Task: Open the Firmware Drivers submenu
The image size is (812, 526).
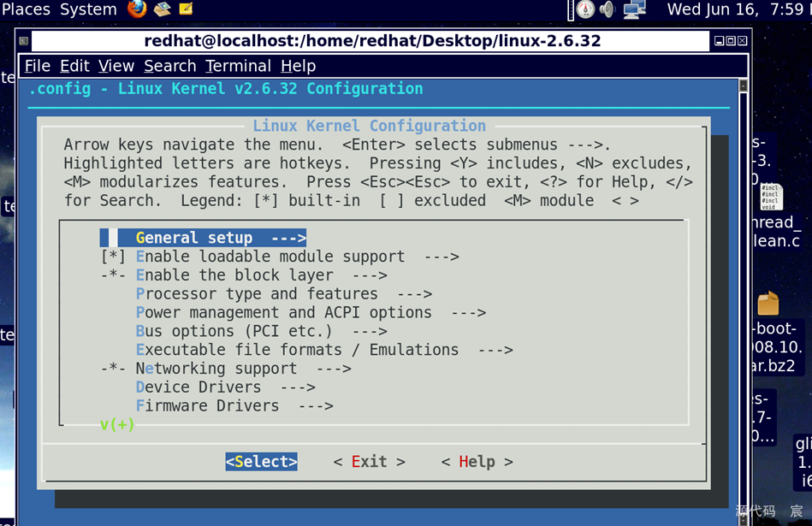Action: point(234,405)
